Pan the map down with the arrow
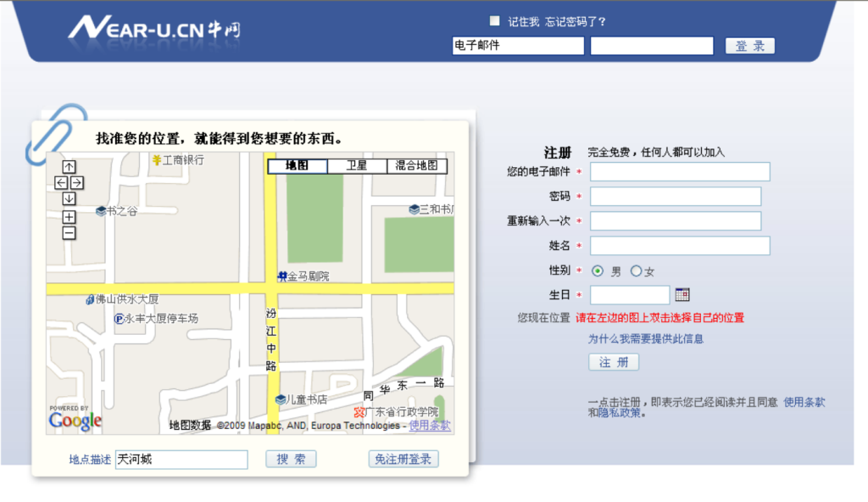This screenshot has width=868, height=502. tap(70, 198)
